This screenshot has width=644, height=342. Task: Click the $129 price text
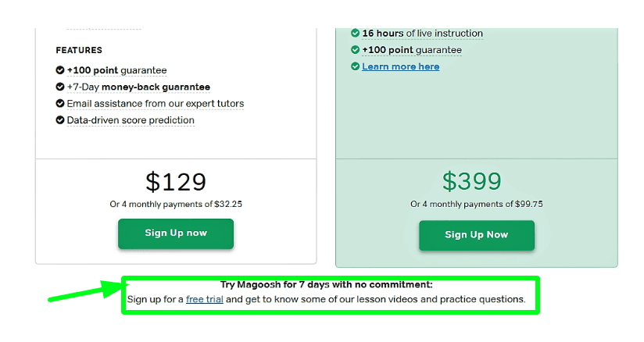click(x=176, y=181)
